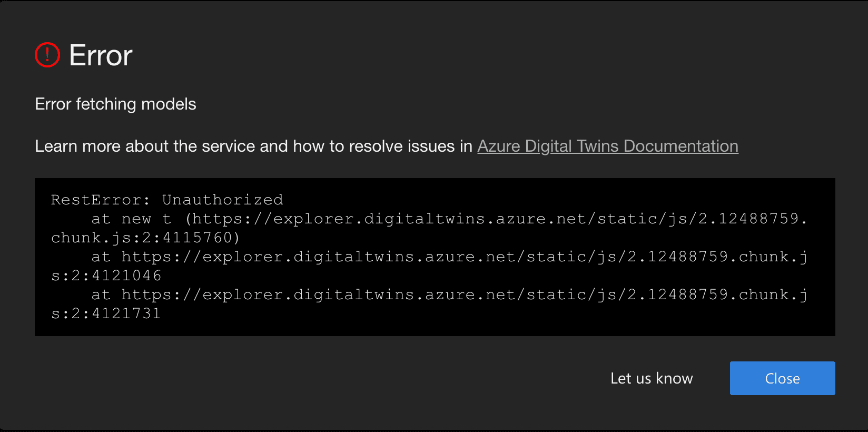868x432 pixels.
Task: Click the "RestError: Unauthorized" line
Action: 167,200
